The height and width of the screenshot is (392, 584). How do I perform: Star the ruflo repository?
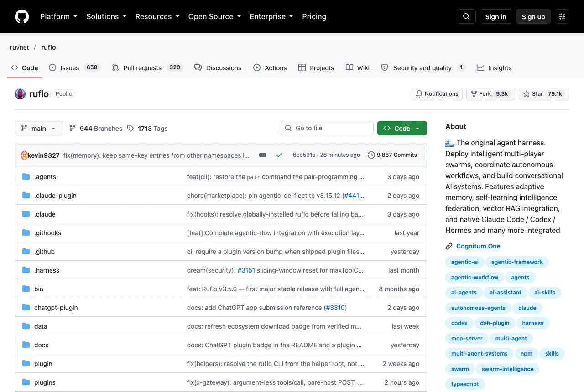[x=544, y=94]
